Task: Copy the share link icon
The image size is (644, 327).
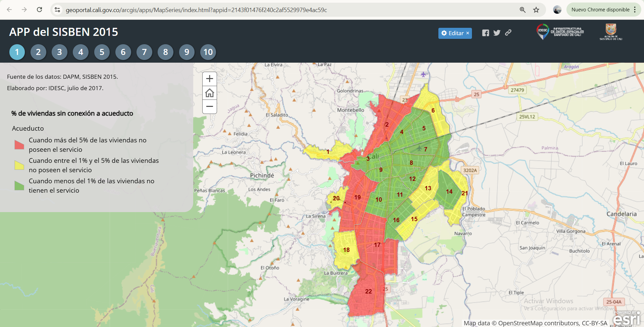Action: tap(508, 32)
